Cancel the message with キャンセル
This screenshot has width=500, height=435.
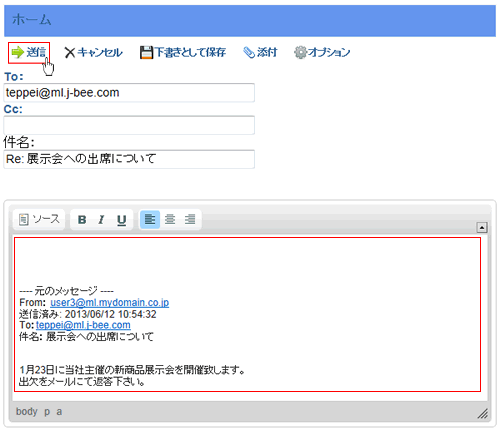point(93,53)
